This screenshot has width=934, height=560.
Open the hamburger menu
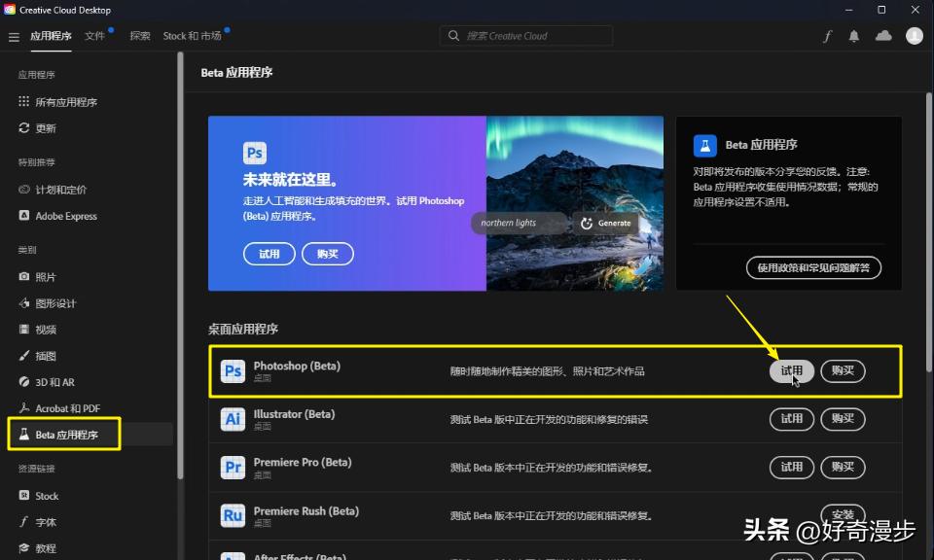14,36
